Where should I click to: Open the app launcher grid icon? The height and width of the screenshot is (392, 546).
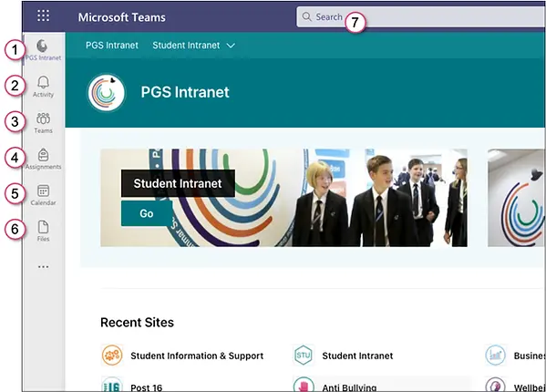43,15
